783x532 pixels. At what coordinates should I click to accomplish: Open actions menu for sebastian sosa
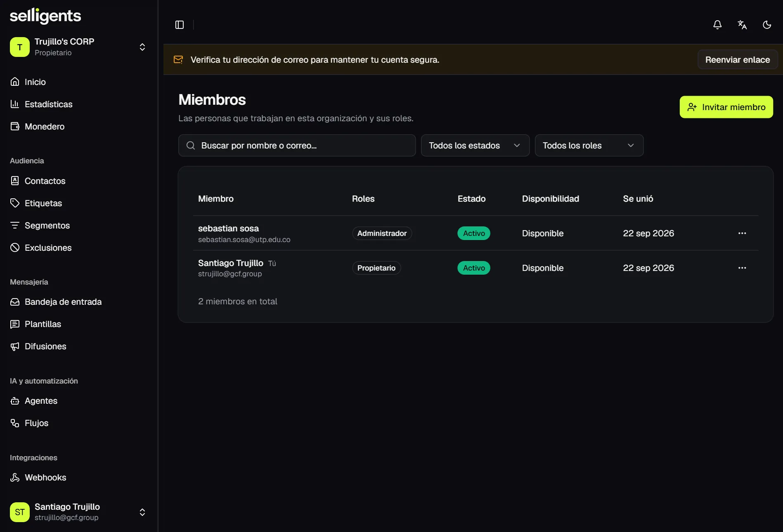(x=742, y=233)
